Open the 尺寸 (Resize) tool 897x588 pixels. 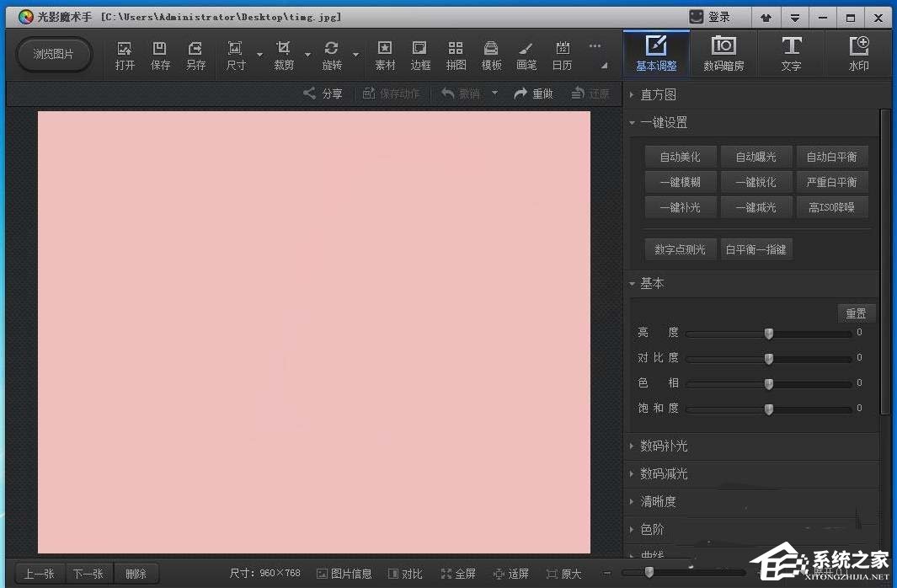tap(236, 54)
